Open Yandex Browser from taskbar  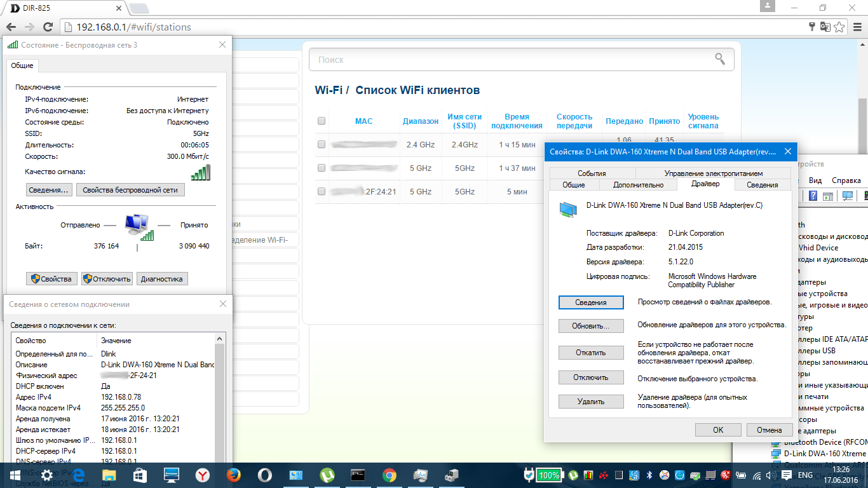[x=202, y=475]
